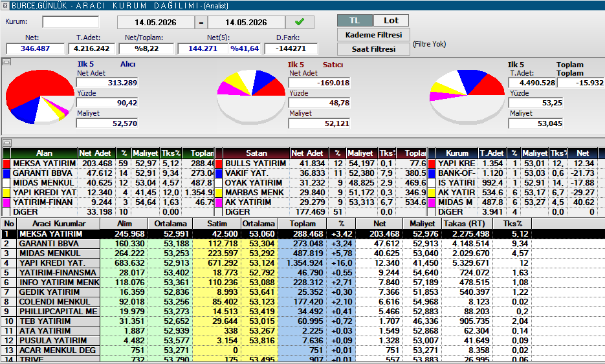
Task: Click BULLS YATIRIM in Satan table
Action: tap(256, 164)
